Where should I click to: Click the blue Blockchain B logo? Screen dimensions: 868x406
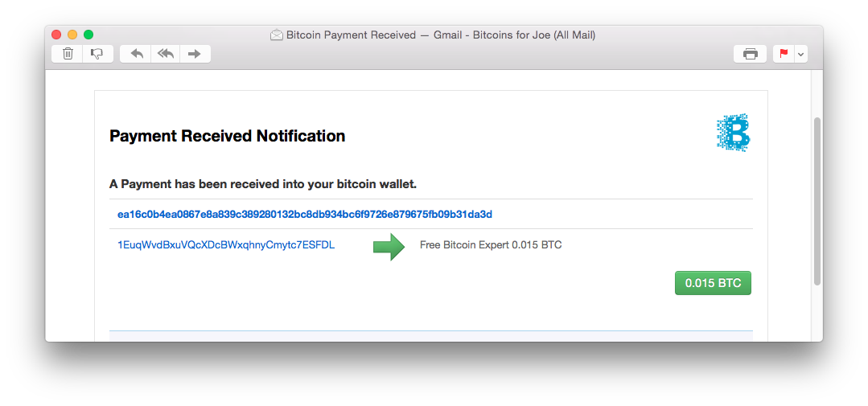point(733,133)
